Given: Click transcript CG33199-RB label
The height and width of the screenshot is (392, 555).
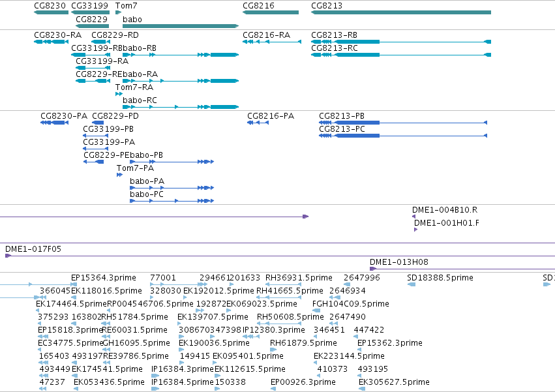Looking at the screenshot, I should tap(97, 48).
